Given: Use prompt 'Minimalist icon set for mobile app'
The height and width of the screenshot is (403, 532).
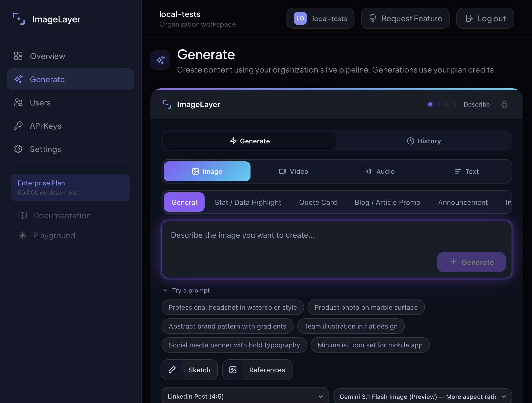Looking at the screenshot, I should point(370,345).
